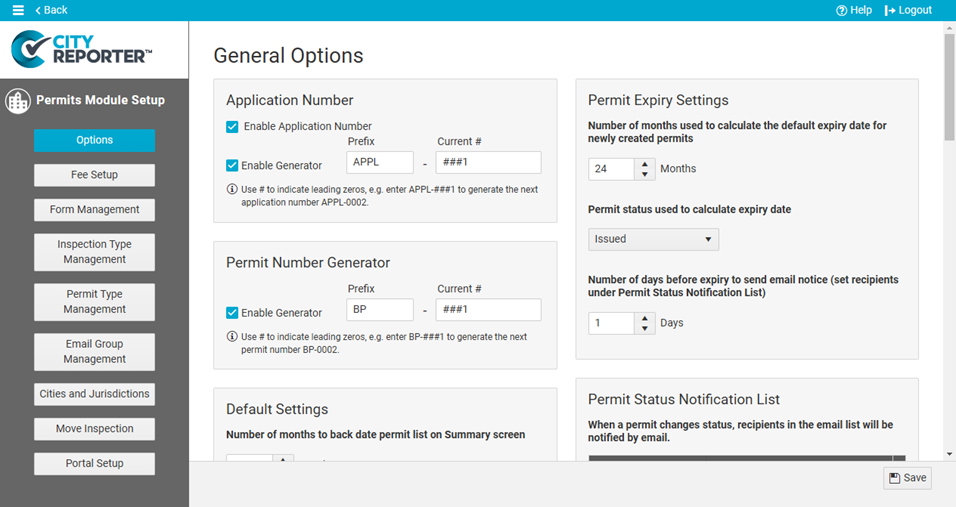Go back using the Back link
The width and height of the screenshot is (956, 507).
click(51, 10)
